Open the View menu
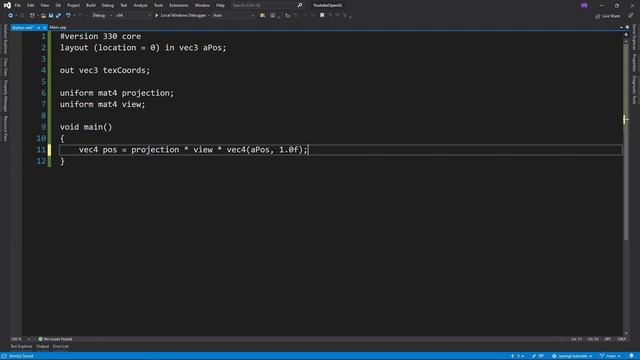The image size is (640, 360). [44, 5]
